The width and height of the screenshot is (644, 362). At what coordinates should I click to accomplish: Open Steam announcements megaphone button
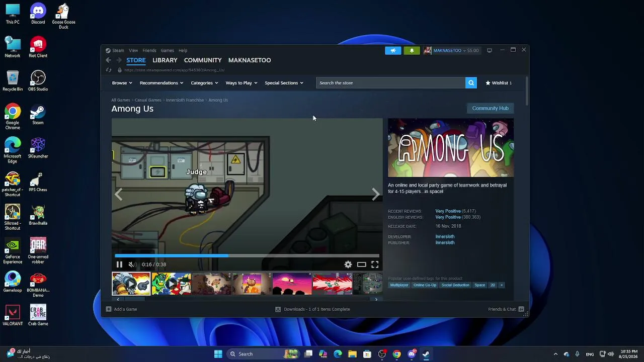pos(393,50)
